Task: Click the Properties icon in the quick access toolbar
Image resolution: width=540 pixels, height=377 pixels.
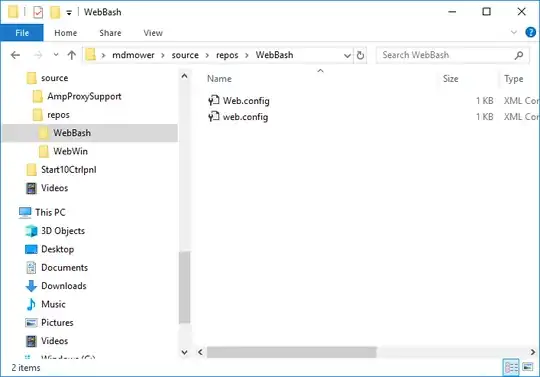Action: pyautogui.click(x=38, y=12)
